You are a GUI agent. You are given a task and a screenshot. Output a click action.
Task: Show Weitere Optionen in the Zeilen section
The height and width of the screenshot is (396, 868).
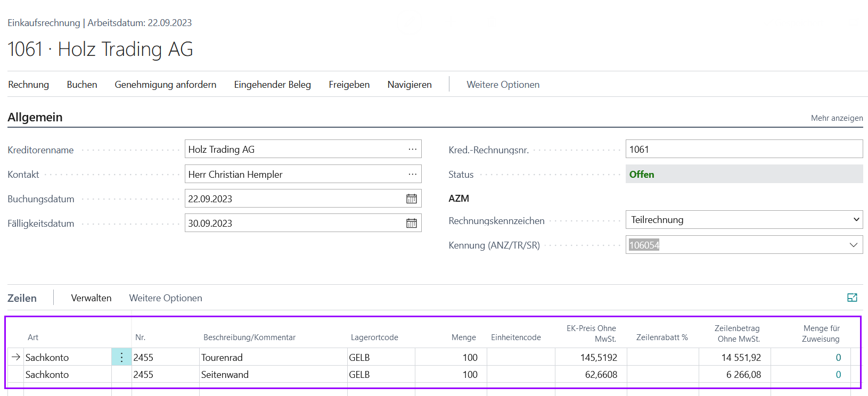click(x=166, y=298)
